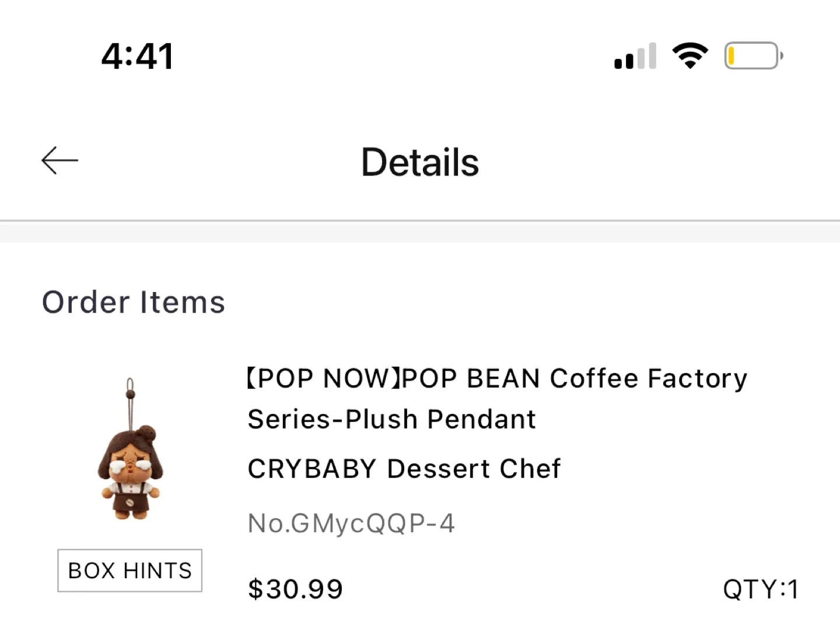The width and height of the screenshot is (840, 643).
Task: Tap the QTY:1 quantity text
Action: point(760,589)
